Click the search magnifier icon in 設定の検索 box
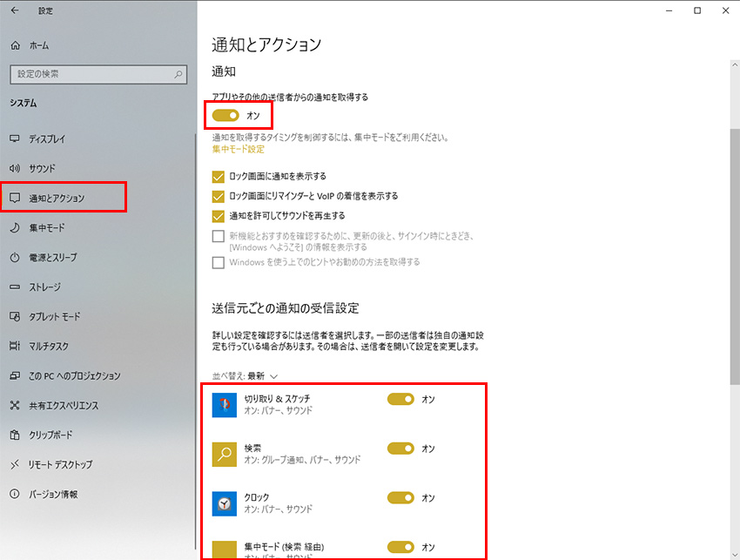Viewport: 740px width, 560px height. (178, 75)
